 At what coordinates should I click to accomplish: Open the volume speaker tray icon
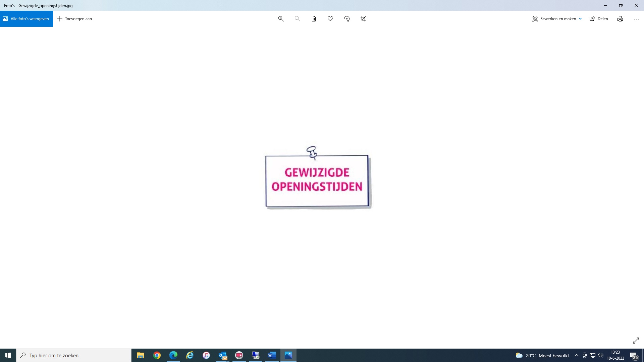pyautogui.click(x=600, y=355)
